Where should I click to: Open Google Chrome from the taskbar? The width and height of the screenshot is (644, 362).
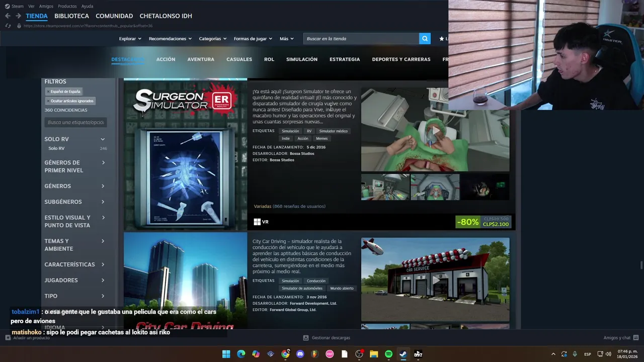[285, 354]
